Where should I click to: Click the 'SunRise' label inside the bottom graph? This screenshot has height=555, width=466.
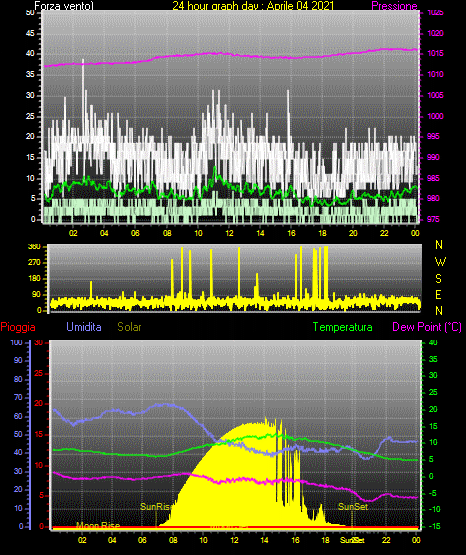[x=156, y=507]
